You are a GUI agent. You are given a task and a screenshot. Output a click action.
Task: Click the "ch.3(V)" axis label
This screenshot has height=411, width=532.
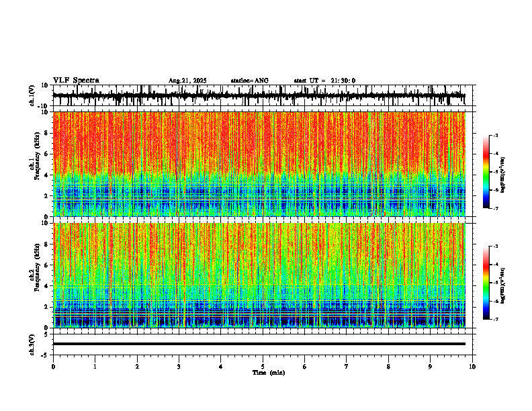[32, 345]
